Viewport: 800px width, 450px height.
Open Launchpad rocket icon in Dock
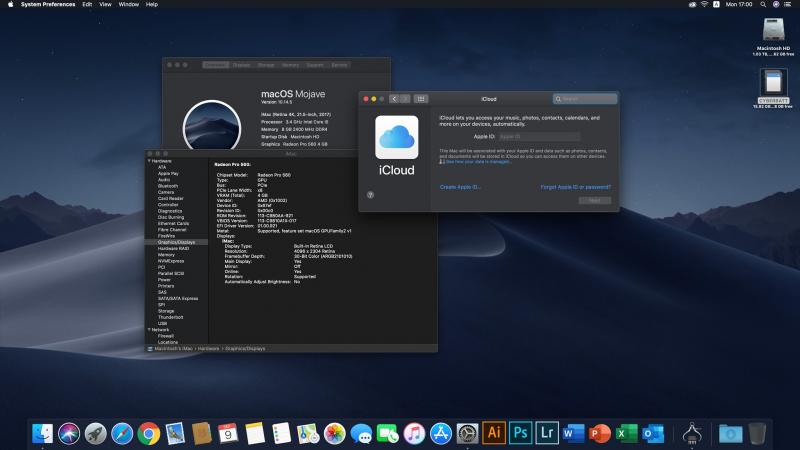(95, 434)
